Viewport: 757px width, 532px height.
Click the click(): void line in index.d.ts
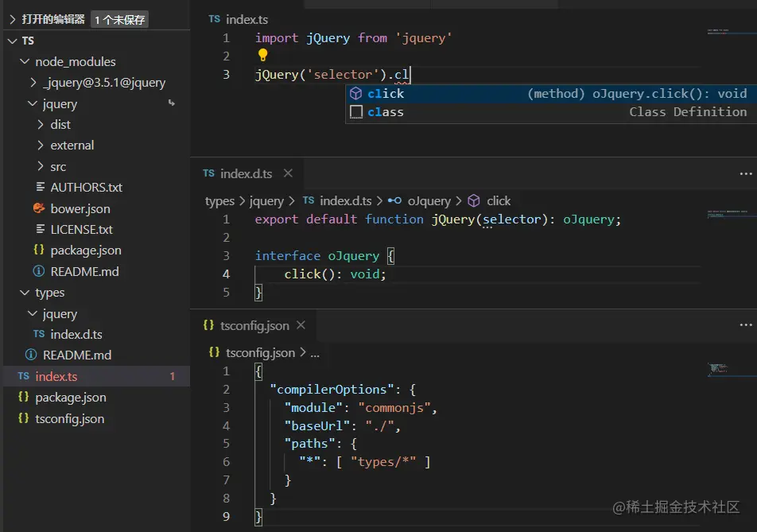pos(335,274)
